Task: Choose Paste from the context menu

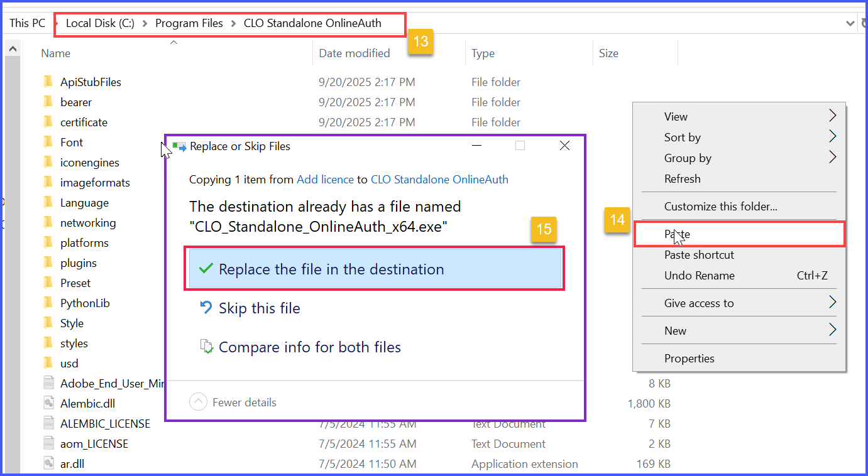Action: pyautogui.click(x=678, y=234)
